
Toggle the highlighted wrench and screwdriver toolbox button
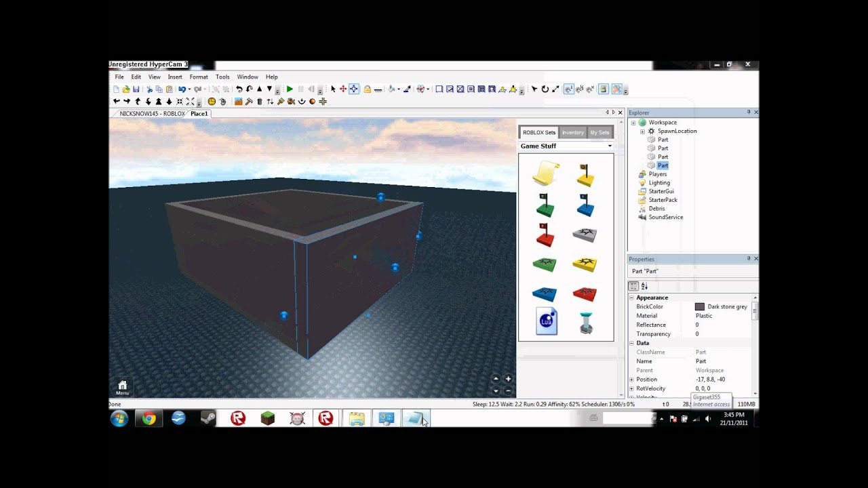(x=616, y=89)
